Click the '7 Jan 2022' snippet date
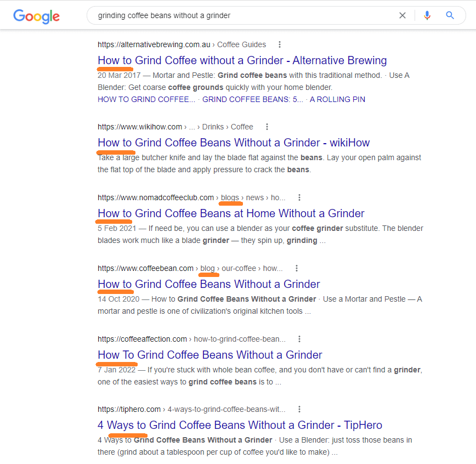476x464 pixels. click(x=117, y=370)
